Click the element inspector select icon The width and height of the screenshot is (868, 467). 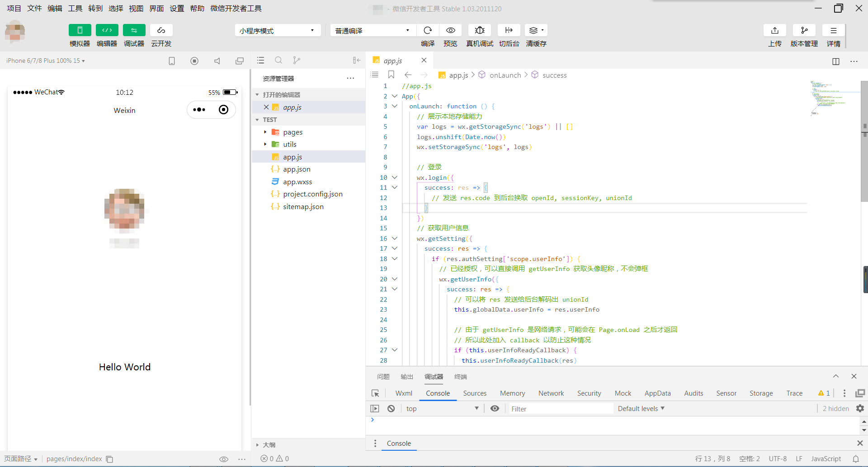(375, 393)
